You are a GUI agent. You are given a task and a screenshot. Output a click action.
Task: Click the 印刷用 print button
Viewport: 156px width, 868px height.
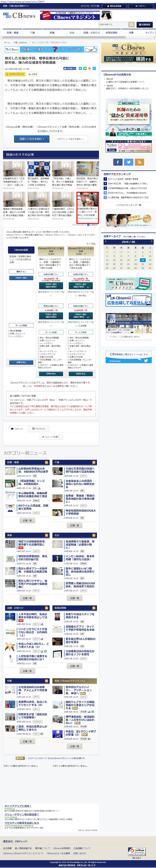click(33, 74)
